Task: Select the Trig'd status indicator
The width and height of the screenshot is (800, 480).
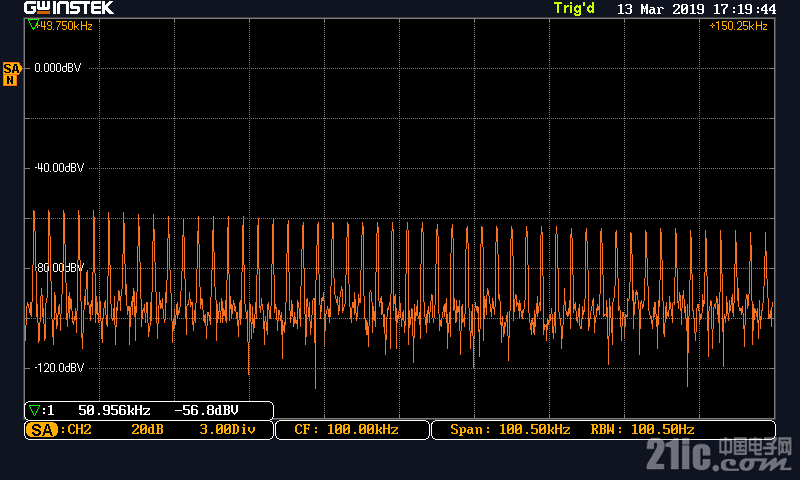Action: (x=574, y=9)
